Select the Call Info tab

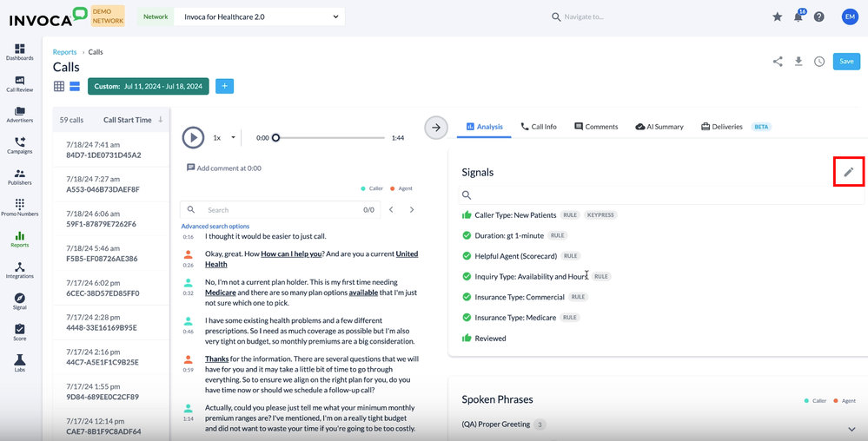539,127
